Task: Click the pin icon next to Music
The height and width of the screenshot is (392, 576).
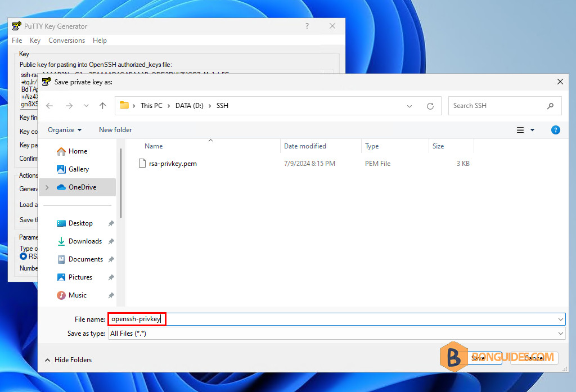Action: 111,295
